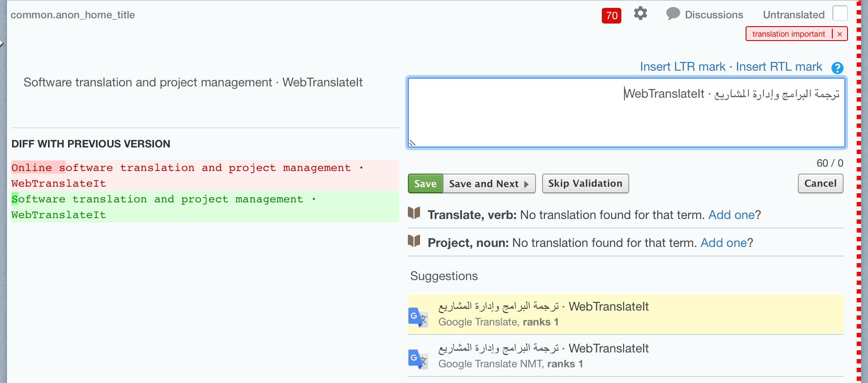Click the green added diff line 'Software translation'
The height and width of the screenshot is (383, 868).
tap(205, 207)
